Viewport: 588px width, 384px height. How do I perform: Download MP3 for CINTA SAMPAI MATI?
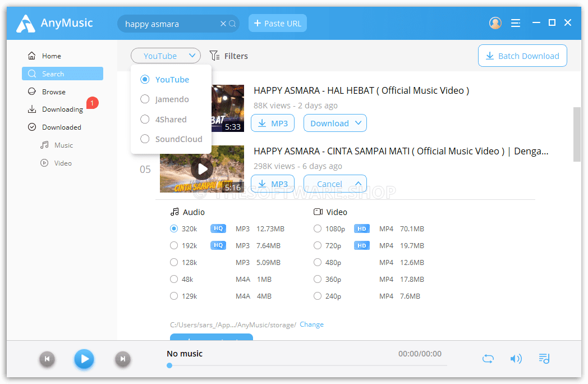[x=273, y=184]
